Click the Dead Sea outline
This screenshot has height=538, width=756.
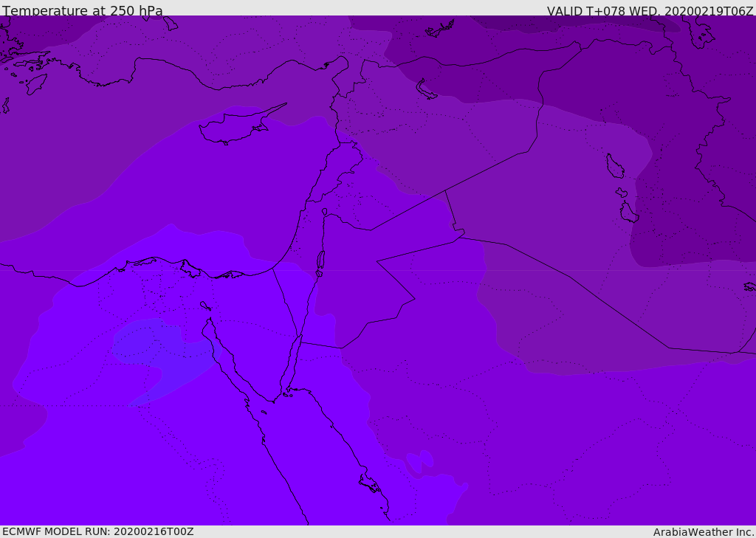pos(320,261)
